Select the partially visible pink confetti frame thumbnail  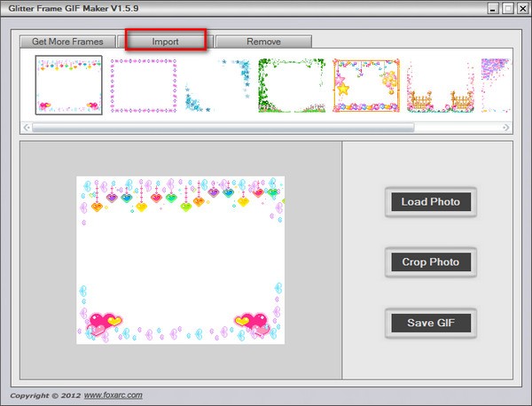click(497, 85)
